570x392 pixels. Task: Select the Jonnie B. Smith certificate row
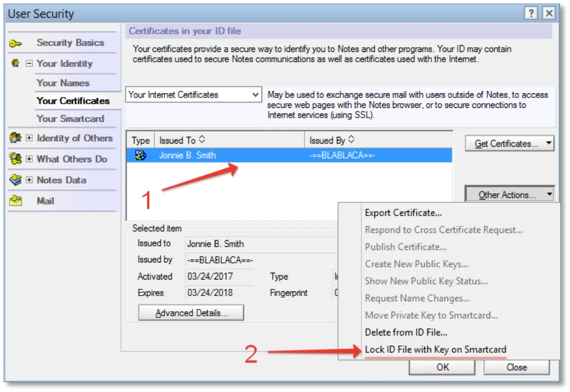(x=289, y=156)
